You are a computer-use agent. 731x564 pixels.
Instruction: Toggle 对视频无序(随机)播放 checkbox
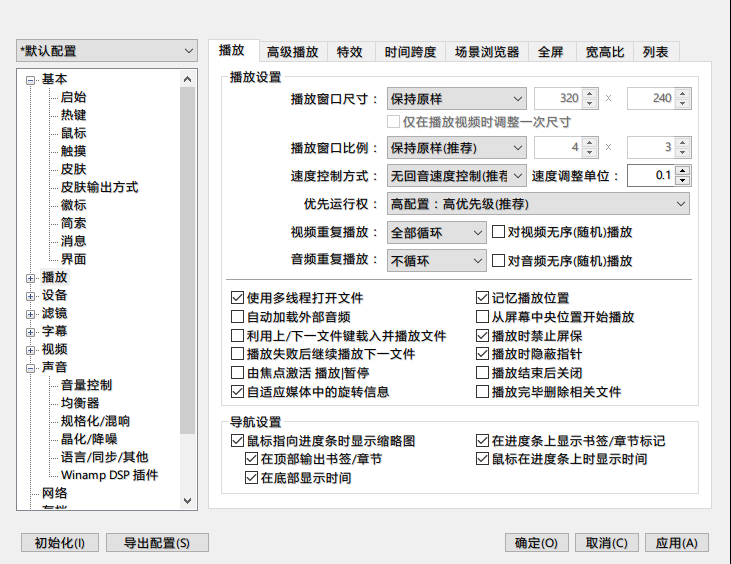(x=499, y=232)
